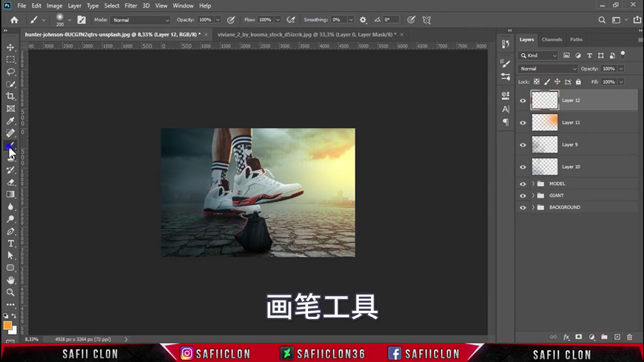644x362 pixels.
Task: Select the Horizontal Type tool
Action: pos(10,244)
